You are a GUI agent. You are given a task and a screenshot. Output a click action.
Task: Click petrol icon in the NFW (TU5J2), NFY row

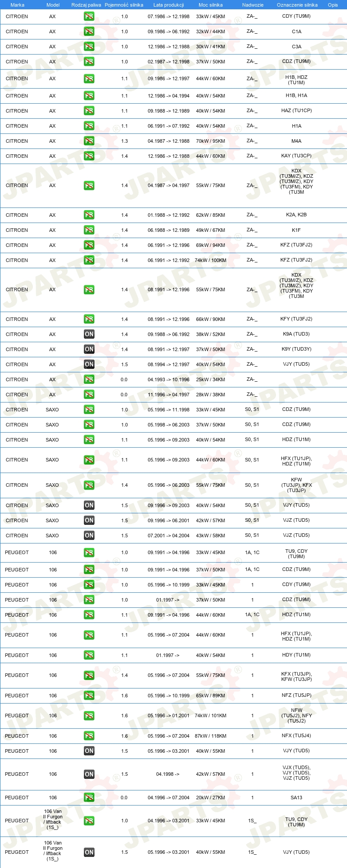(89, 716)
